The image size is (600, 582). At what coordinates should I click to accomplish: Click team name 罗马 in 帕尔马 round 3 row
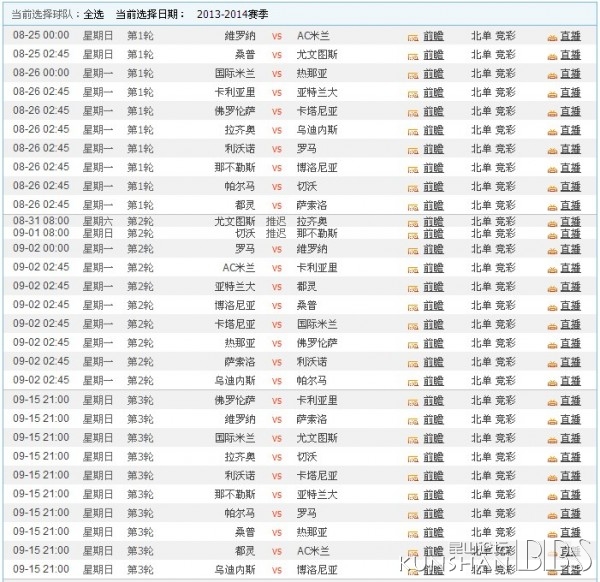point(307,513)
